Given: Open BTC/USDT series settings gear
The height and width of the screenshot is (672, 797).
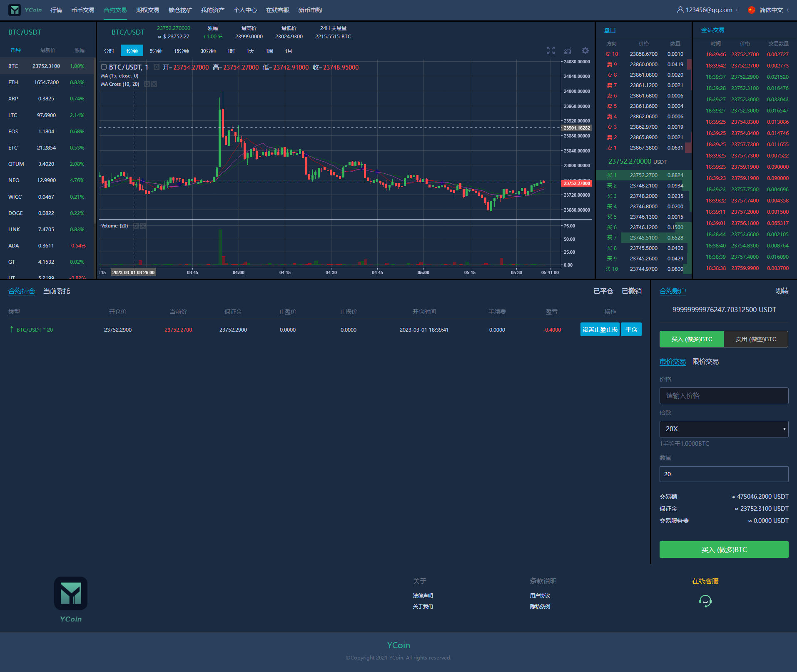Looking at the screenshot, I should (157, 67).
